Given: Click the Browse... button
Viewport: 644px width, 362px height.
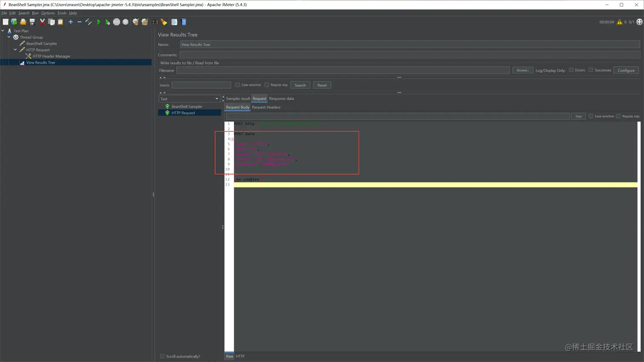Looking at the screenshot, I should coord(523,70).
